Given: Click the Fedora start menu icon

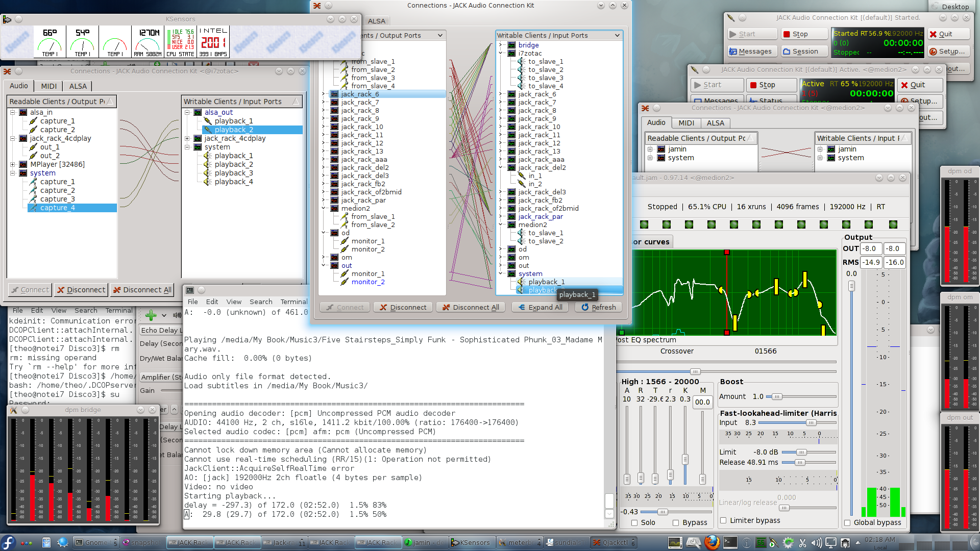Looking at the screenshot, I should pos(8,542).
